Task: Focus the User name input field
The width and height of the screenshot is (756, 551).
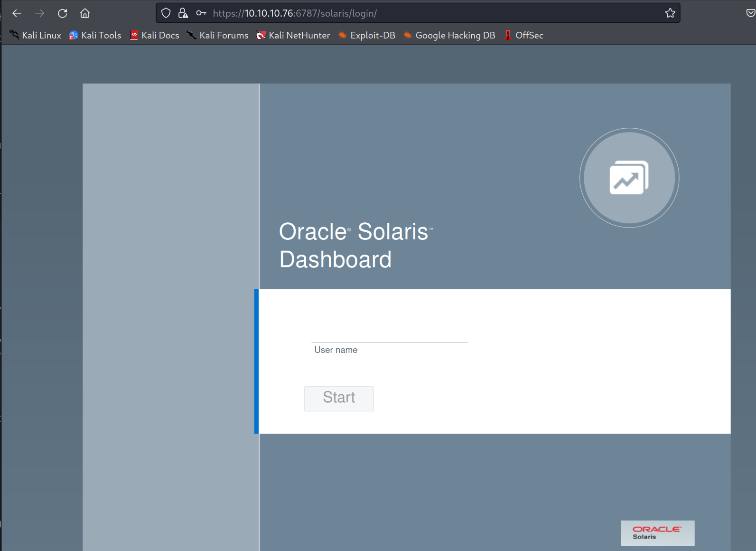Action: [390, 335]
